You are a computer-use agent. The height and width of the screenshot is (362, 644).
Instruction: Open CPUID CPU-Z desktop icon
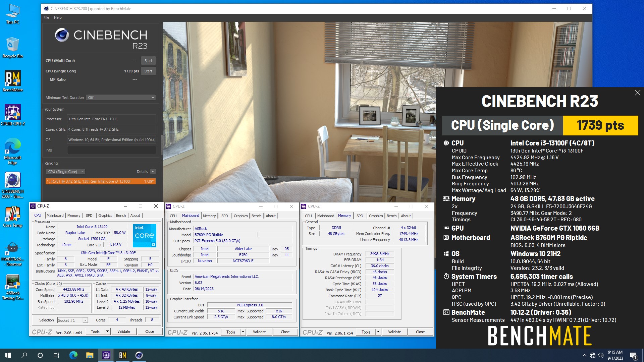coord(13,115)
